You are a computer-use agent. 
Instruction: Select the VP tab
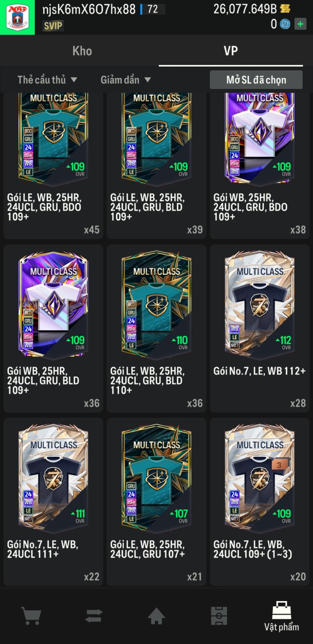pos(231,51)
